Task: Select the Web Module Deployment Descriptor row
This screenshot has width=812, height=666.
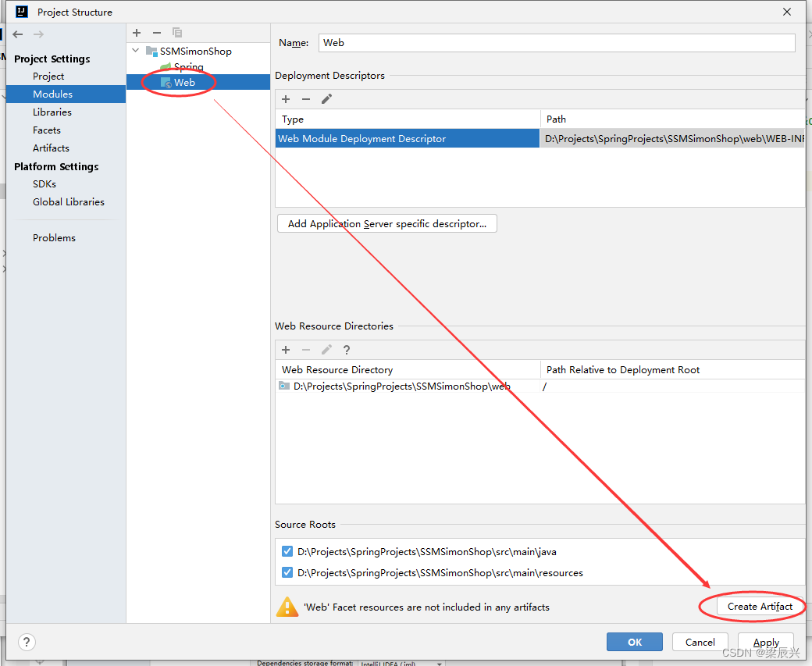Action: [408, 139]
